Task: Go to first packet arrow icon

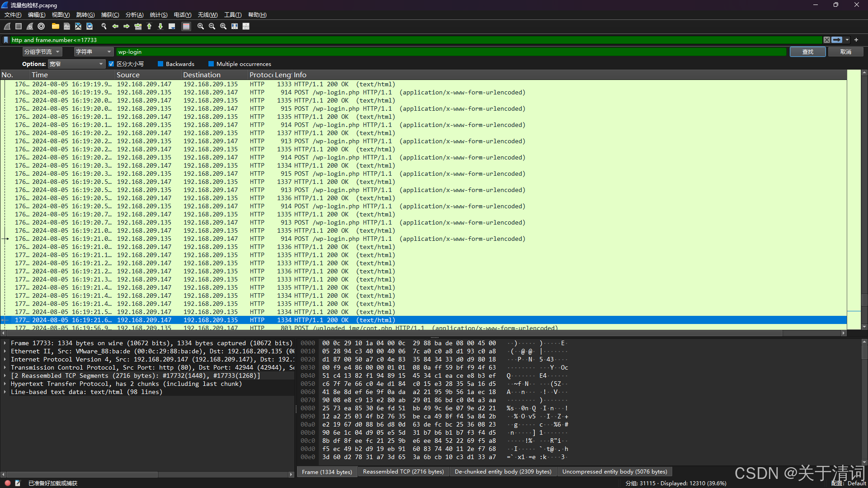Action: click(149, 27)
